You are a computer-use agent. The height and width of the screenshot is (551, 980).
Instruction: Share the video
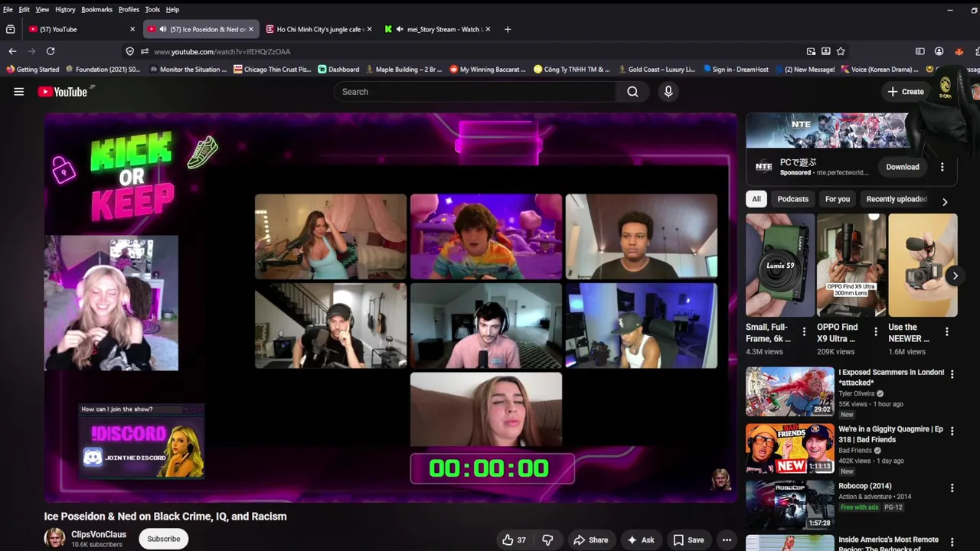point(590,540)
